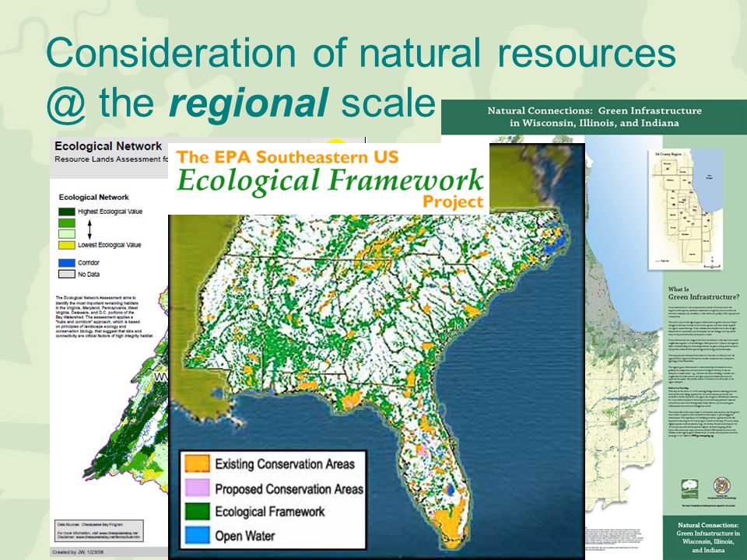This screenshot has height=560, width=747.
Task: Click the medium green swatch under Highest Ecological Value
Action: (x=67, y=223)
